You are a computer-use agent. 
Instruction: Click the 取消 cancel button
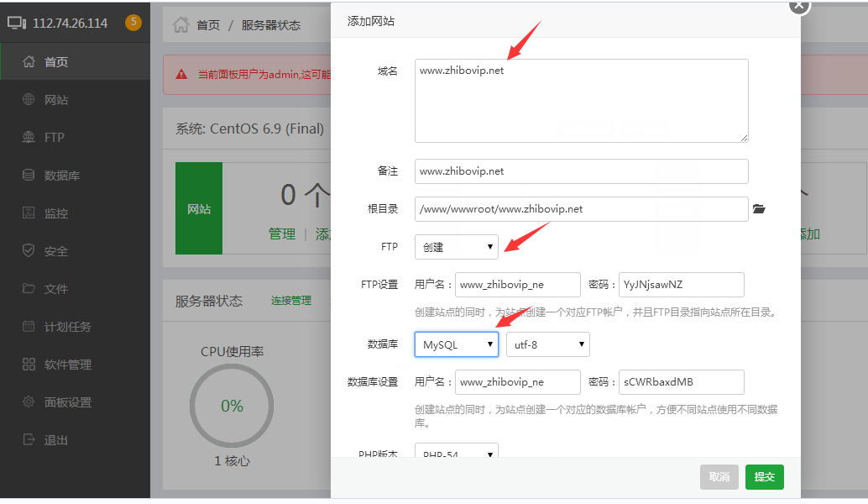719,477
